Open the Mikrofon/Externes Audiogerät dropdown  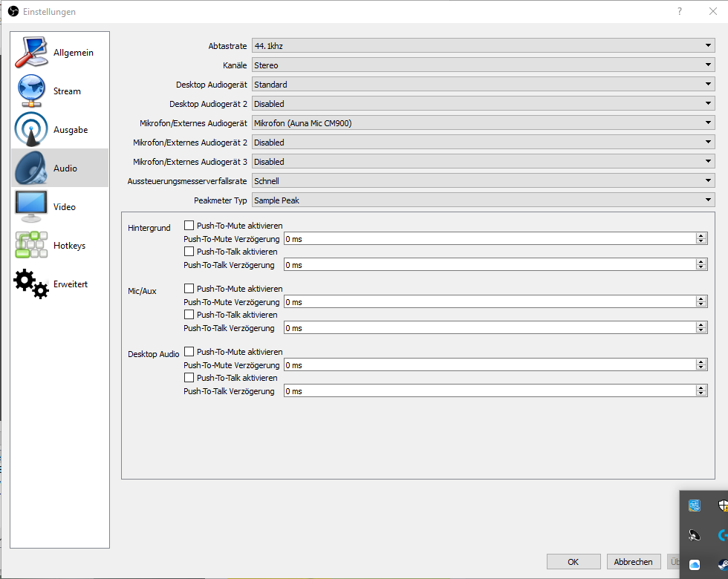point(483,123)
